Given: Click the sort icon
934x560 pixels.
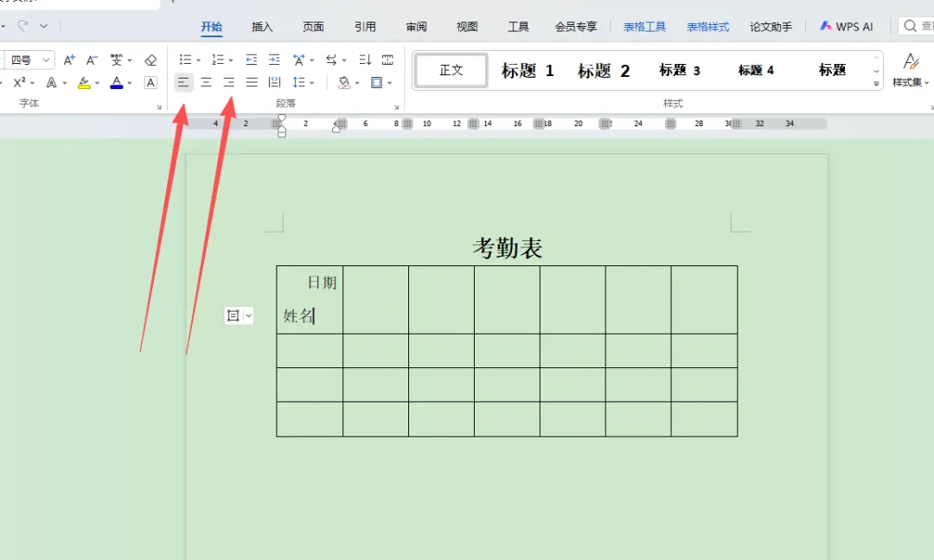Looking at the screenshot, I should click(x=365, y=60).
